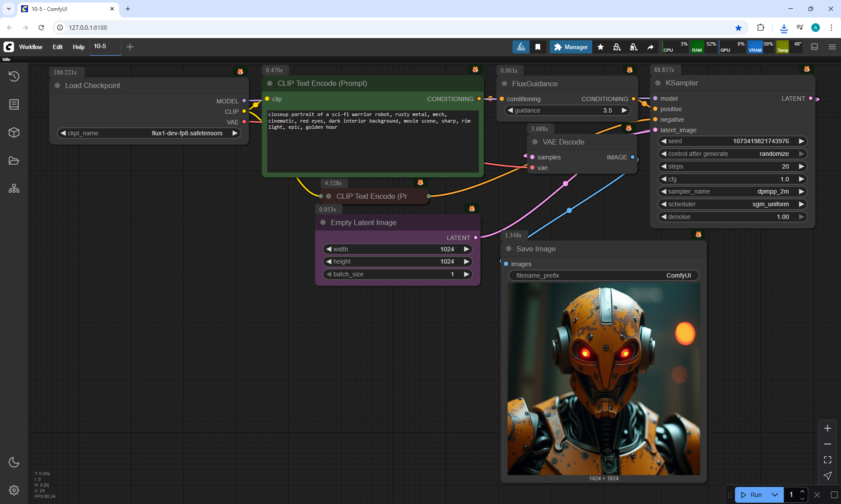Collapse the KSampler node with its dot
Screen dimensions: 841x504
click(x=657, y=83)
